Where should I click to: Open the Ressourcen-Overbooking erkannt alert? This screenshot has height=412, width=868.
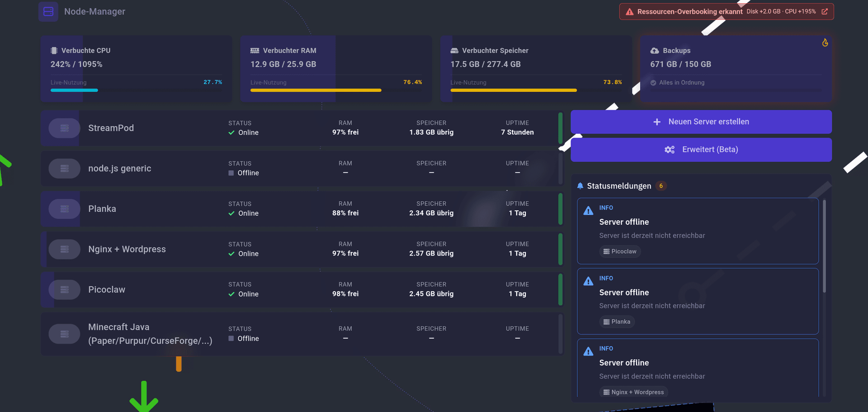point(726,12)
